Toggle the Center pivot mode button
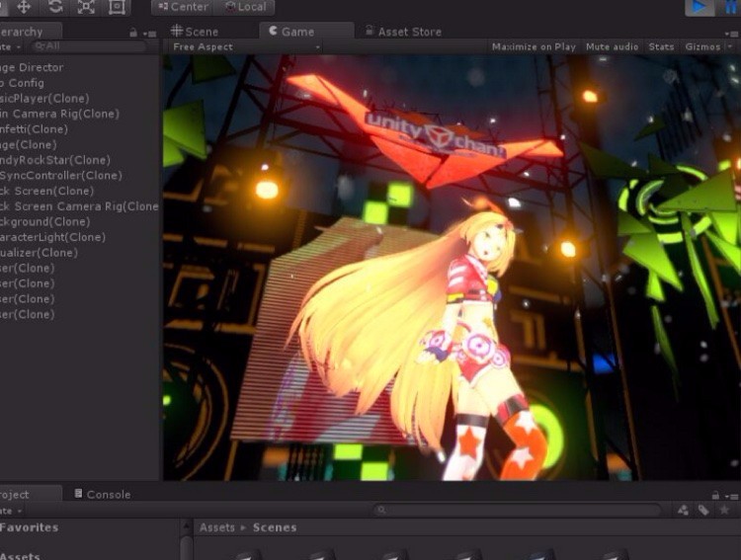 coord(183,7)
